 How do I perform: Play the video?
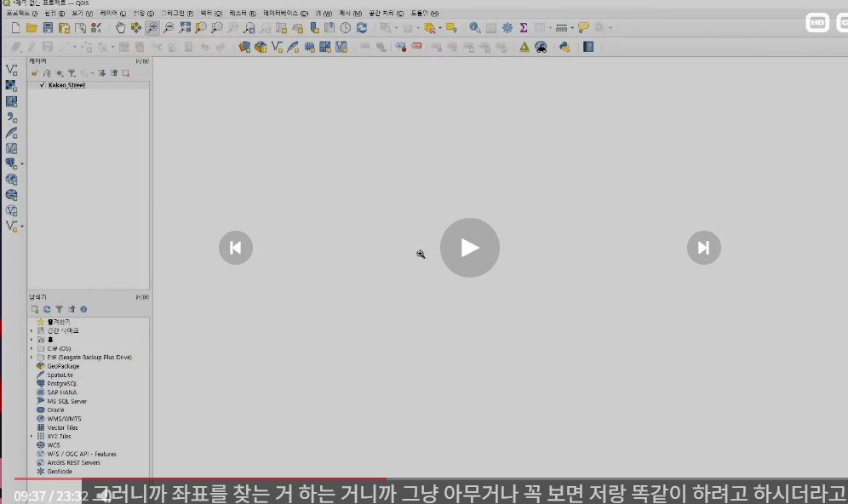pos(469,248)
